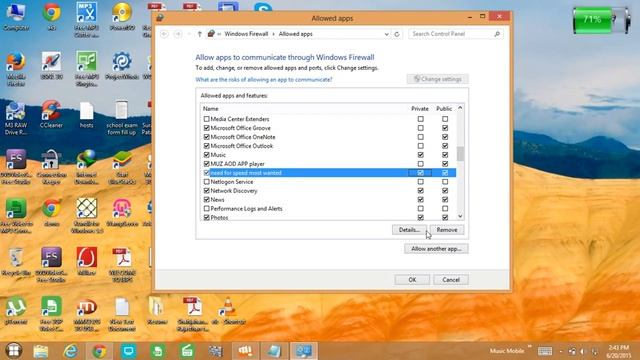Screen dimensions: 640x360
Task: Click the cyan monitor icon in the taskbar
Action: pos(129,351)
